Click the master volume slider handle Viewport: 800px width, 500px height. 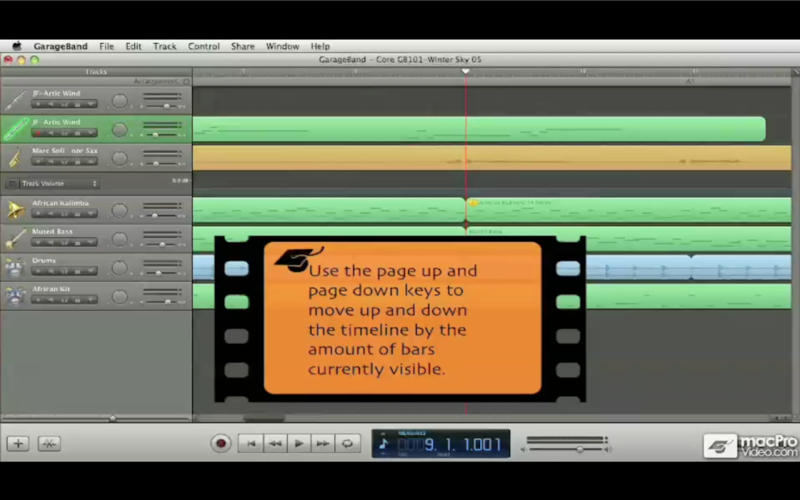click(x=580, y=449)
